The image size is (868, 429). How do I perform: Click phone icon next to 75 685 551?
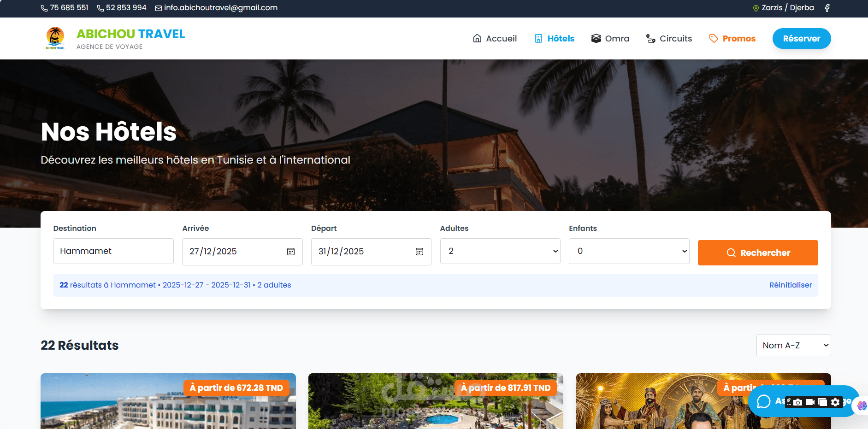[44, 8]
